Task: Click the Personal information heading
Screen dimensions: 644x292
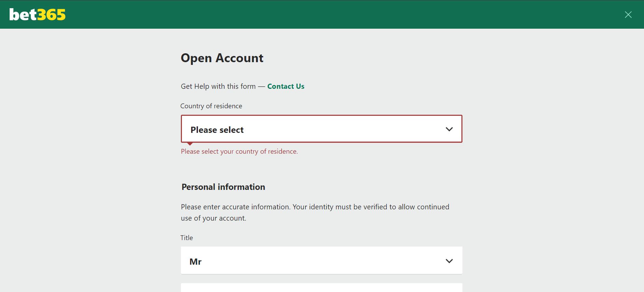Action: [x=223, y=187]
